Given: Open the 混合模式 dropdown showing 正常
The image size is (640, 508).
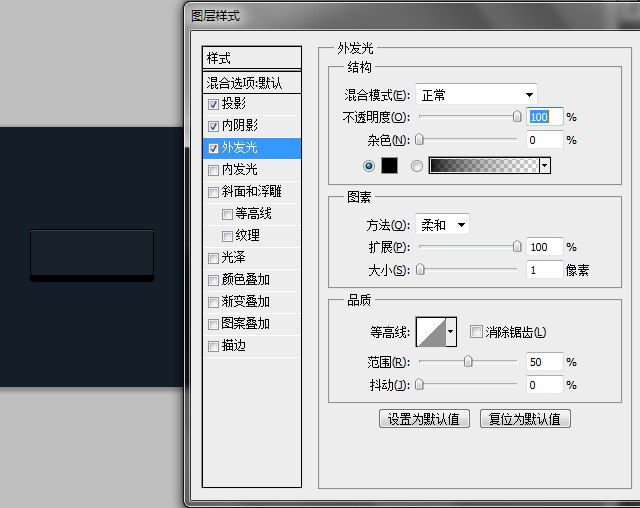Looking at the screenshot, I should tap(476, 95).
